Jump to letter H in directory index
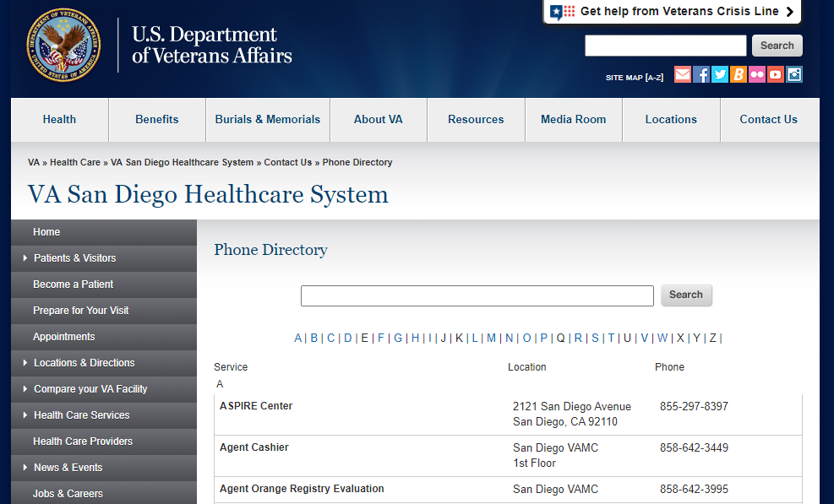The height and width of the screenshot is (504, 834). [416, 339]
